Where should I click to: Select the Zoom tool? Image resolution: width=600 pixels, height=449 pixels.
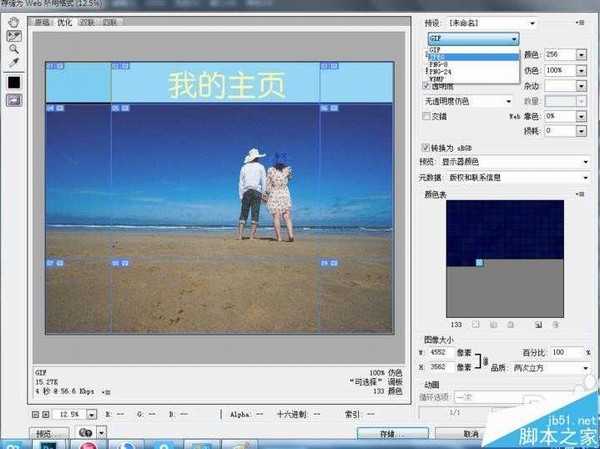15,47
